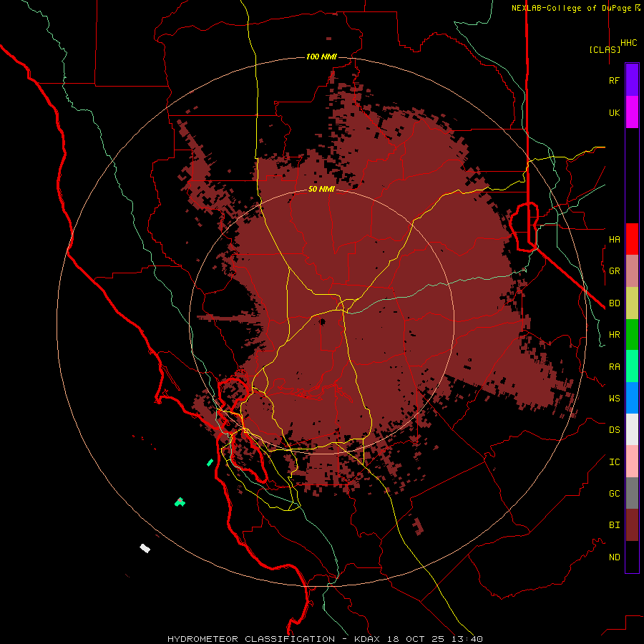
Task: Click the "RA" legend label
Action: [614, 367]
